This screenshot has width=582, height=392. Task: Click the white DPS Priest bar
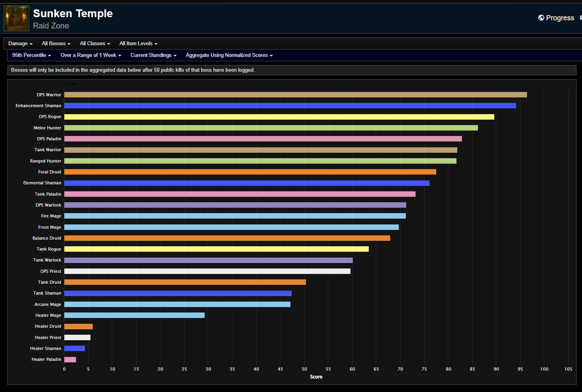(x=207, y=271)
